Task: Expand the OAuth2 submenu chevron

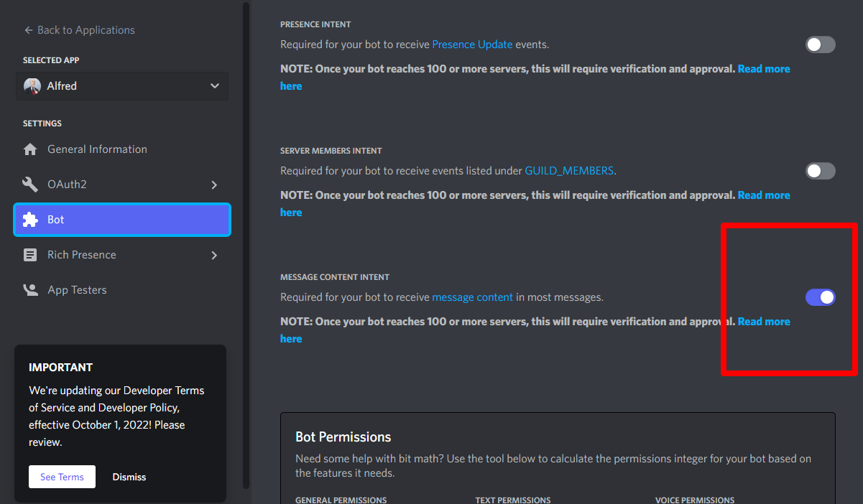Action: [x=214, y=185]
